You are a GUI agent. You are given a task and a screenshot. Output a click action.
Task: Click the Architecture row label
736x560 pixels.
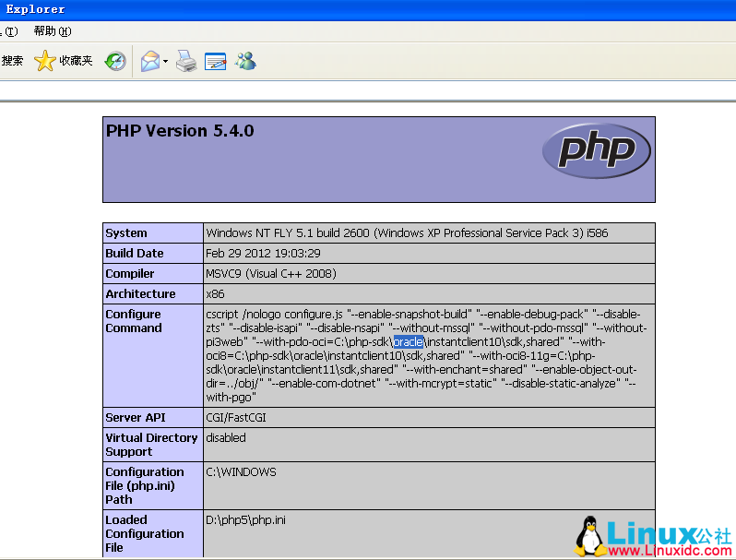[x=140, y=294]
